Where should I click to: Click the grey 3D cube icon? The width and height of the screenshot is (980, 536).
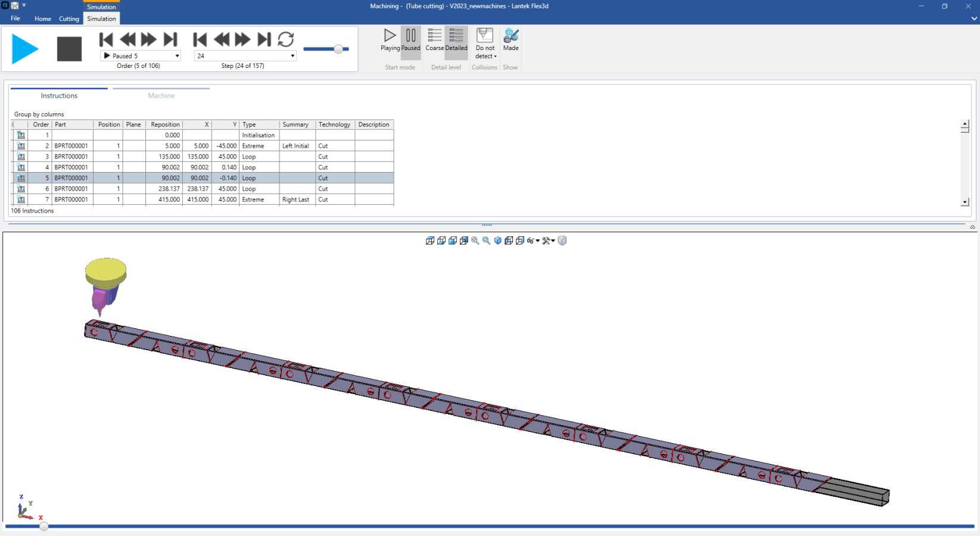click(562, 241)
